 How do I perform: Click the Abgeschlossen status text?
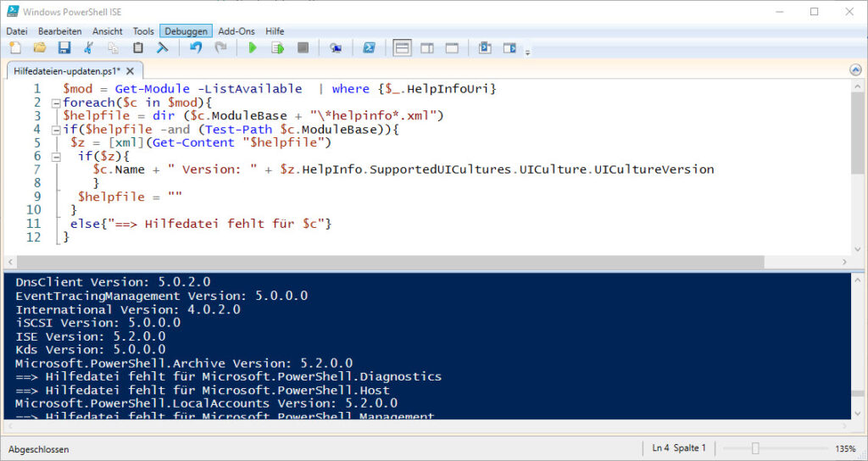coord(39,449)
